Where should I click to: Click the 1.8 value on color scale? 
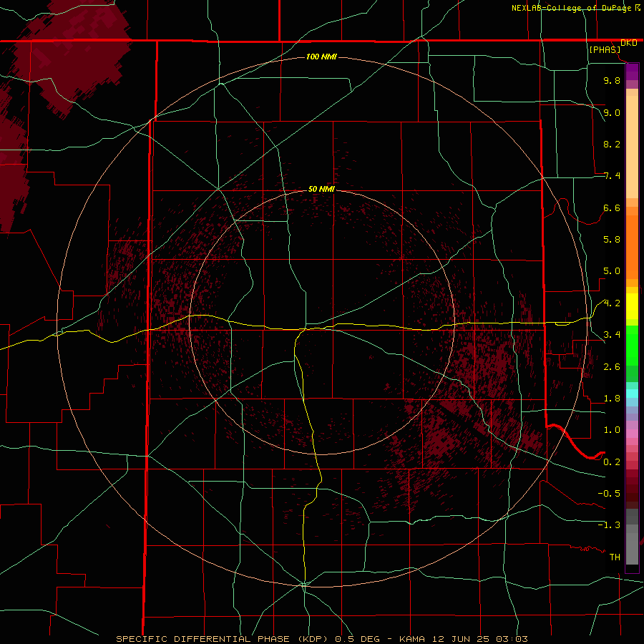(x=612, y=399)
